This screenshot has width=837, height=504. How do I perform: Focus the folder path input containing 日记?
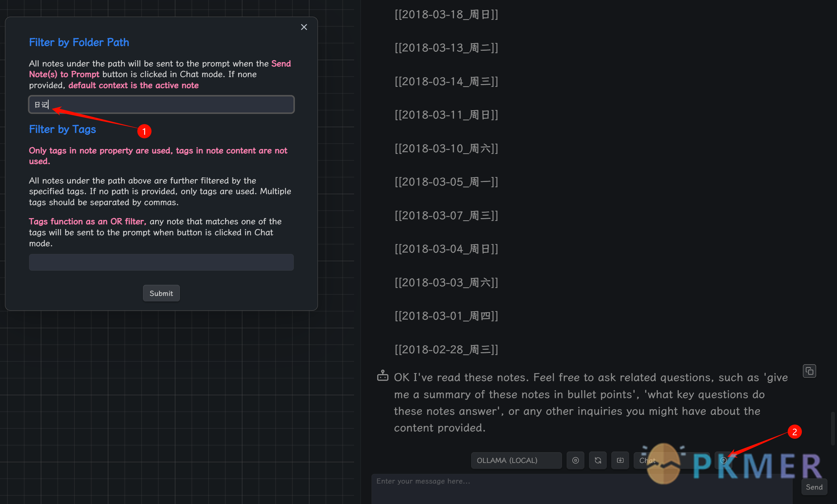pyautogui.click(x=161, y=104)
